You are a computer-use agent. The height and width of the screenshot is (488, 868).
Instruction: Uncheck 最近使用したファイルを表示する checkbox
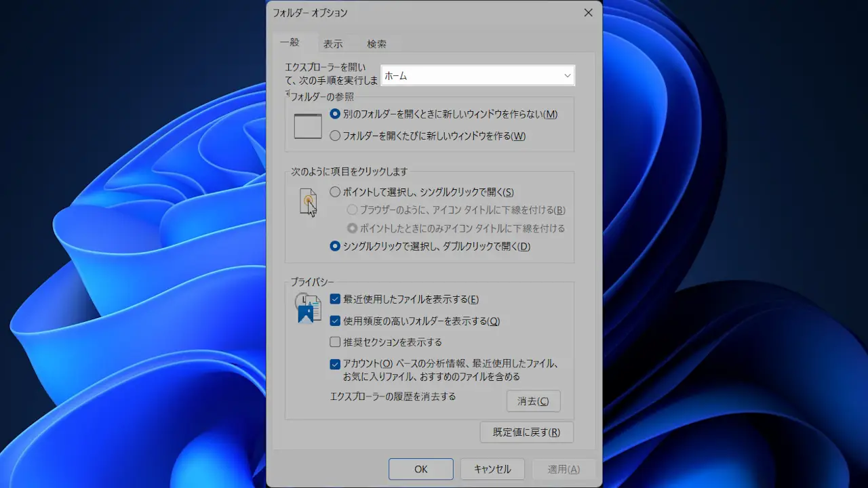tap(335, 300)
